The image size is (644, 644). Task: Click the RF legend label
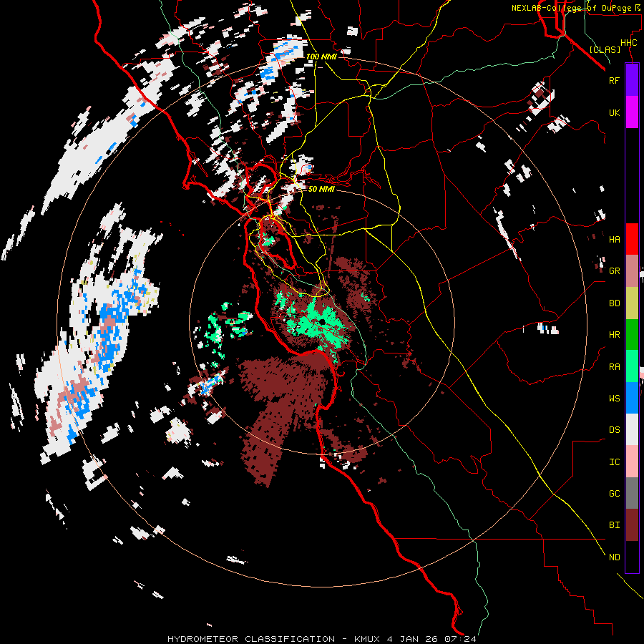614,80
